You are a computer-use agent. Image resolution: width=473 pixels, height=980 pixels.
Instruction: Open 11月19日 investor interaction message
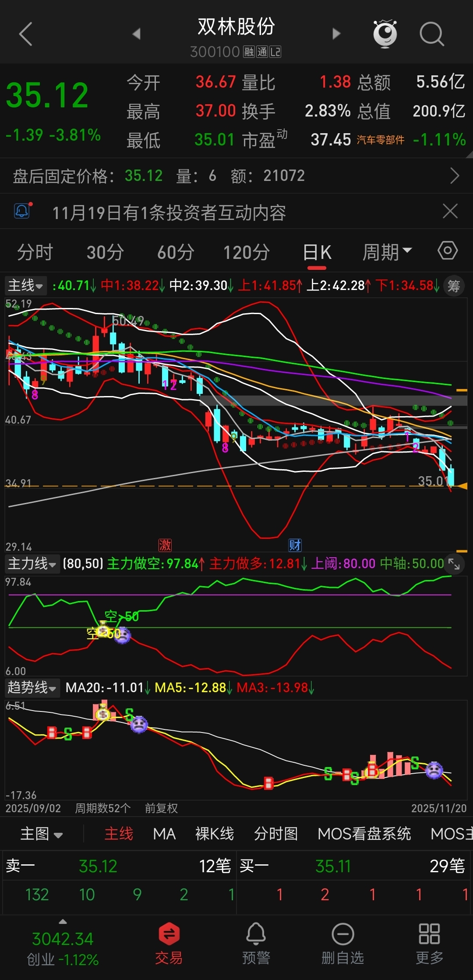tap(169, 213)
